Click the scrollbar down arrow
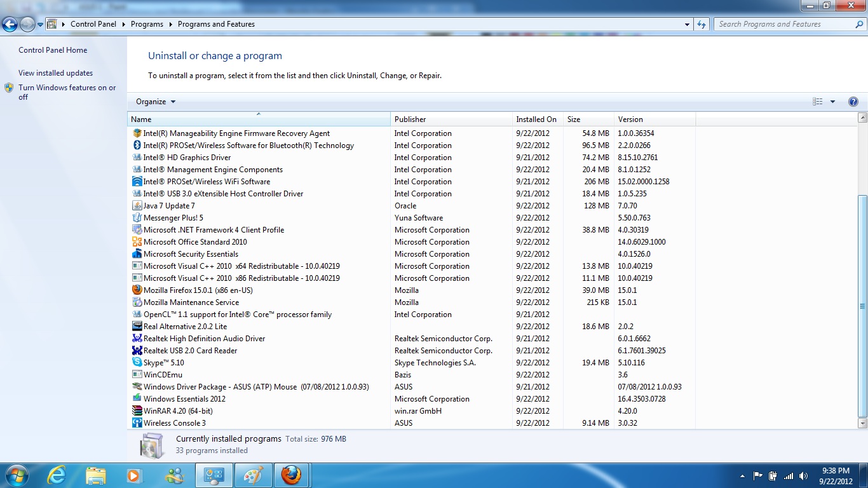The width and height of the screenshot is (868, 488). pyautogui.click(x=862, y=423)
